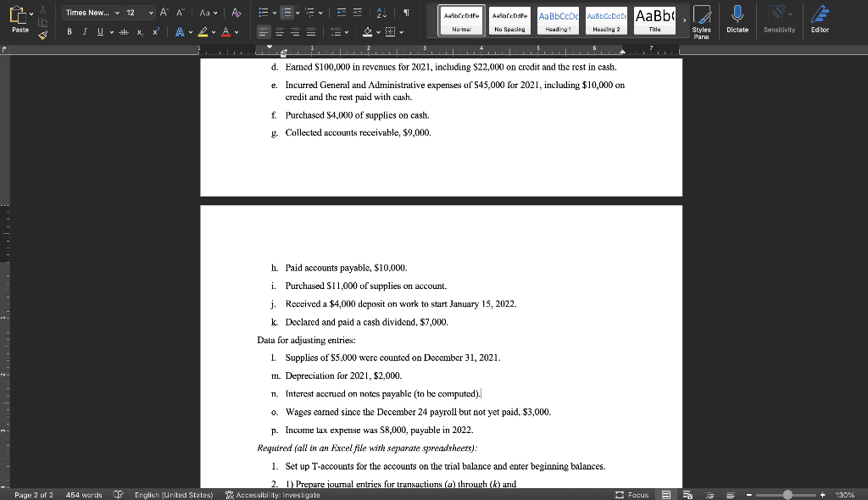The image size is (868, 500).
Task: Click the Sort text icon
Action: [380, 13]
